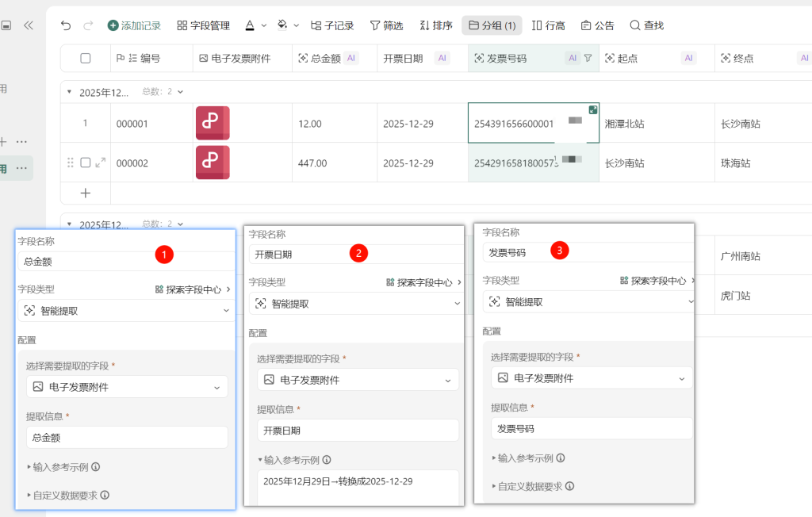Click AI badge in 总金额 header

point(351,58)
